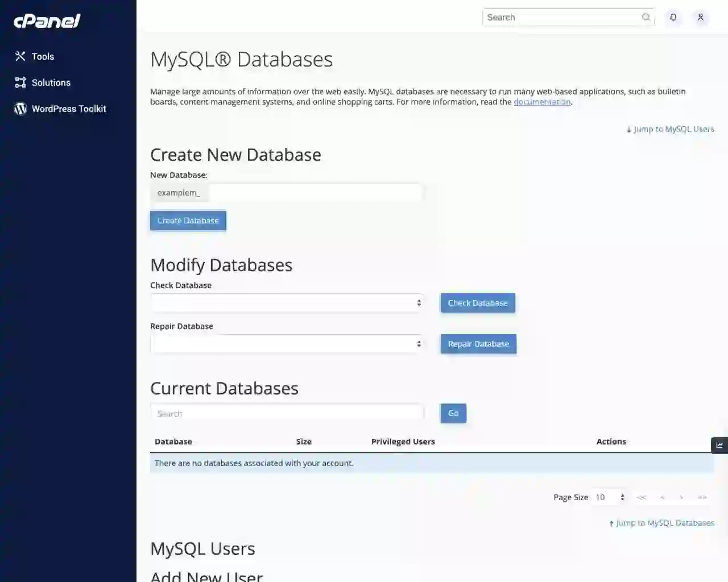
Task: Open the statistics chart side tab icon
Action: pyautogui.click(x=719, y=445)
